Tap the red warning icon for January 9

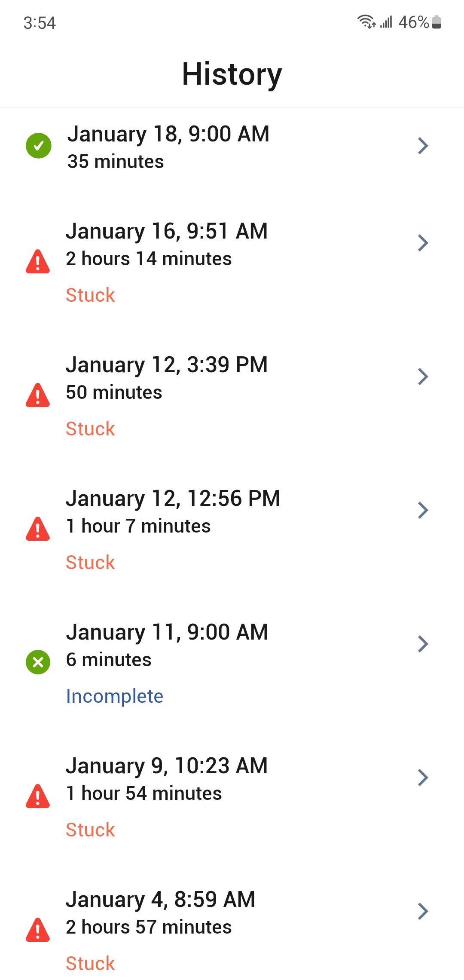click(38, 796)
